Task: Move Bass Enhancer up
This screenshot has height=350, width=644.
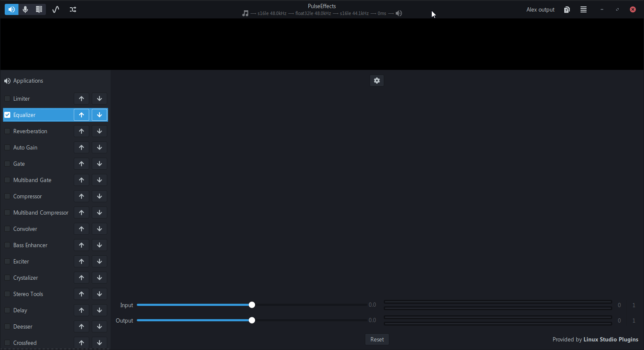Action: [81, 245]
